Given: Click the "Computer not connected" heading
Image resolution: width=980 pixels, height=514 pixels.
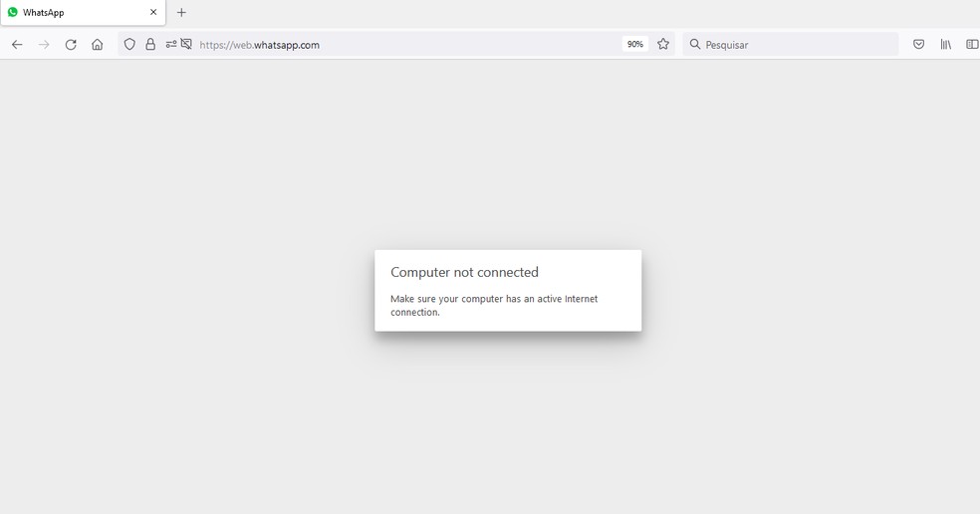Looking at the screenshot, I should click(464, 272).
